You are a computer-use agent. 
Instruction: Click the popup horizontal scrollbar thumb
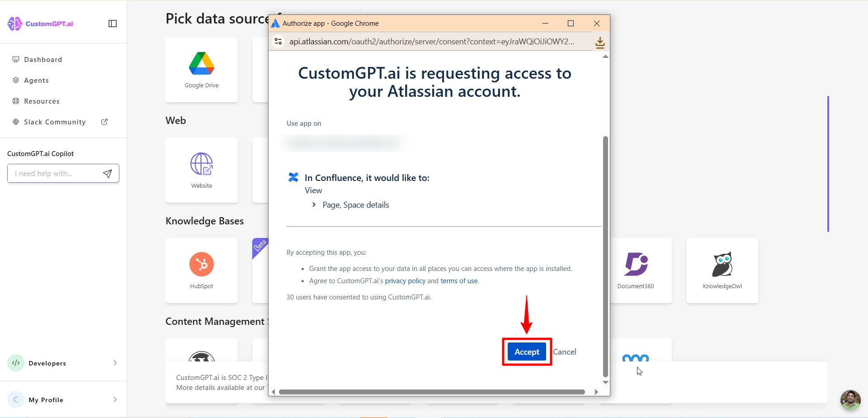(x=432, y=392)
